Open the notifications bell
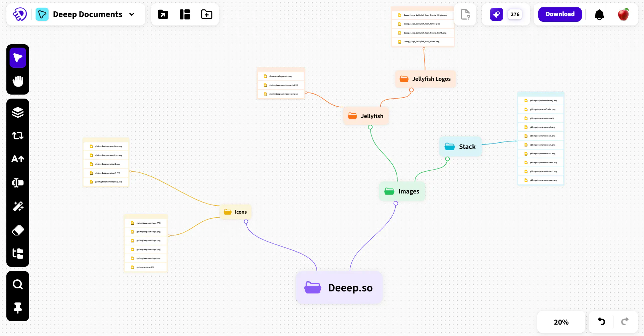 599,15
